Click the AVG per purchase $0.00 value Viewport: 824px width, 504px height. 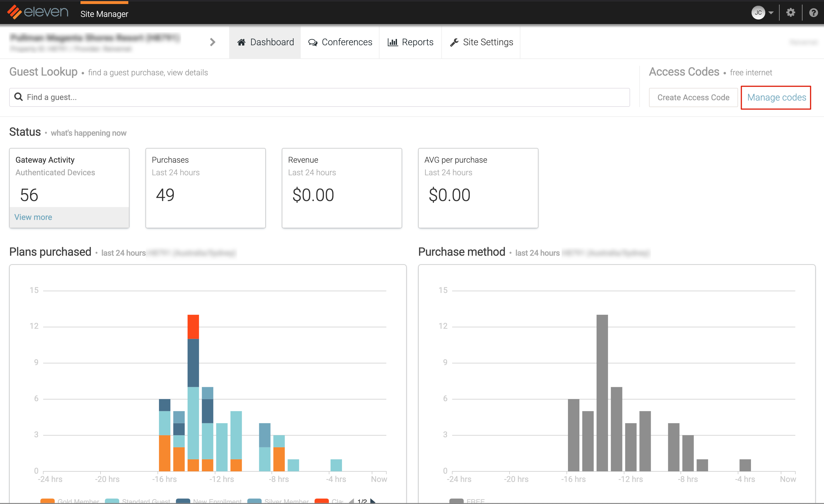[449, 195]
